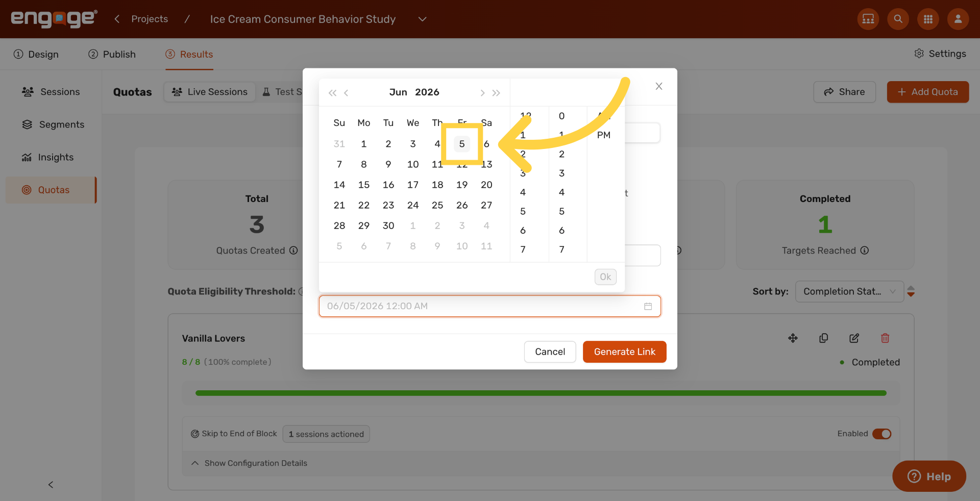Collapse the sidebar with bottom chevron
Screen dimensions: 980x501
(51, 485)
